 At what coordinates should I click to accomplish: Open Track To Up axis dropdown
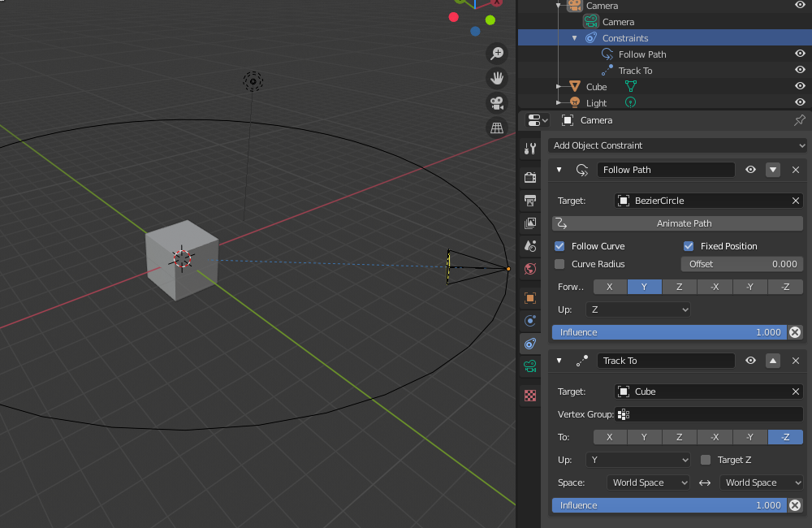coord(638,460)
